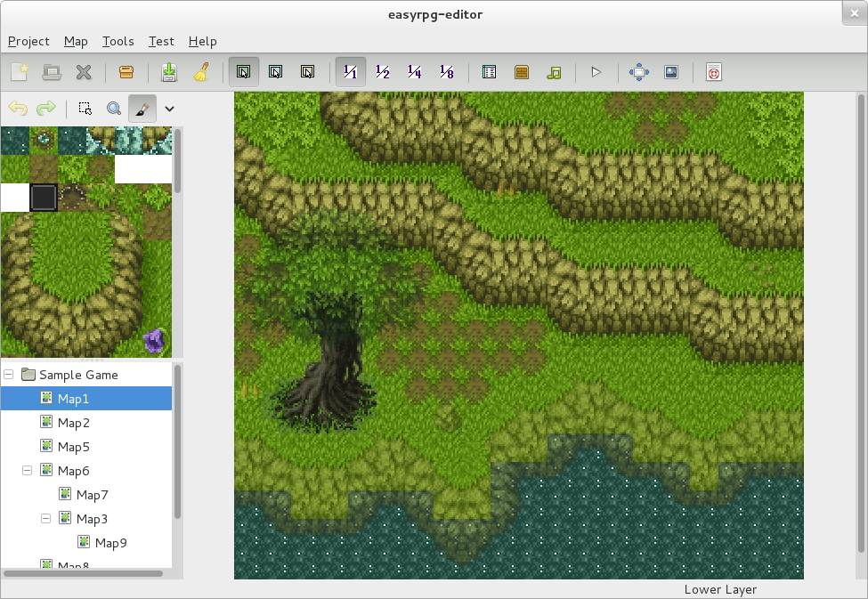
Task: Collapse the Map3 tree node
Action: coord(45,519)
